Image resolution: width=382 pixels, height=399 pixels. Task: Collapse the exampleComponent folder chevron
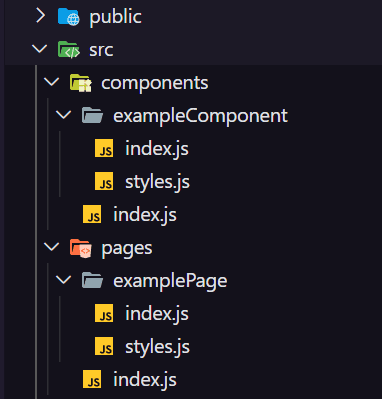tap(64, 115)
